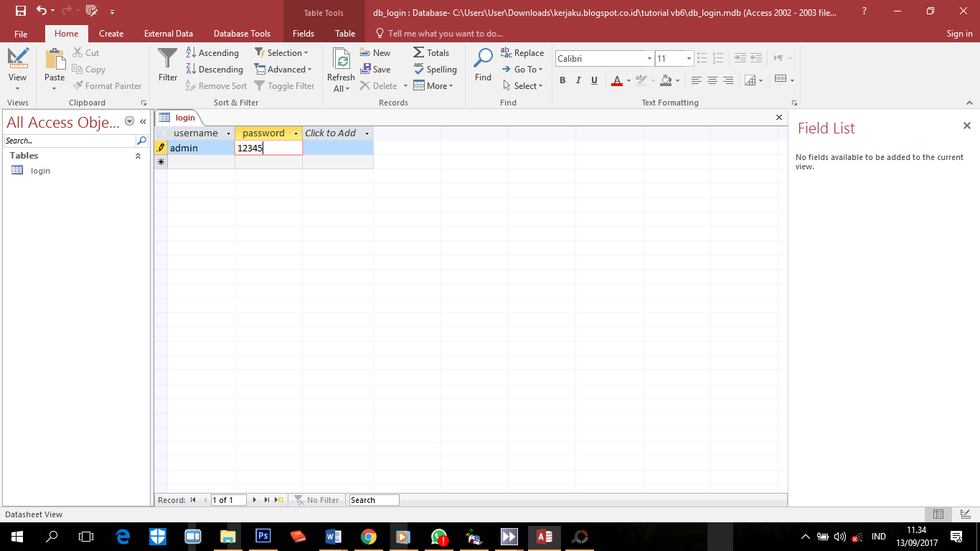The width and height of the screenshot is (980, 551).
Task: Switch to the Fields ribbon tab
Action: 303,33
